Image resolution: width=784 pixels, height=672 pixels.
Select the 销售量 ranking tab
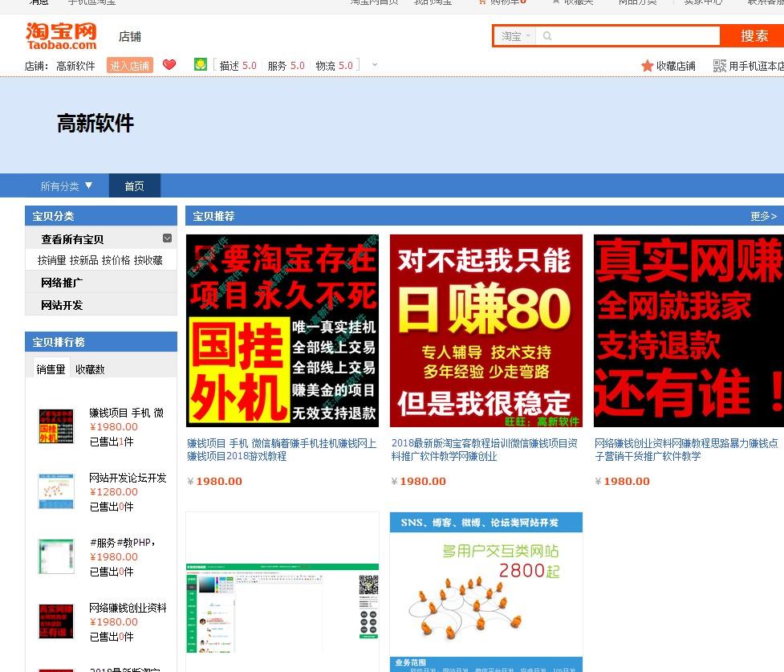[x=51, y=369]
